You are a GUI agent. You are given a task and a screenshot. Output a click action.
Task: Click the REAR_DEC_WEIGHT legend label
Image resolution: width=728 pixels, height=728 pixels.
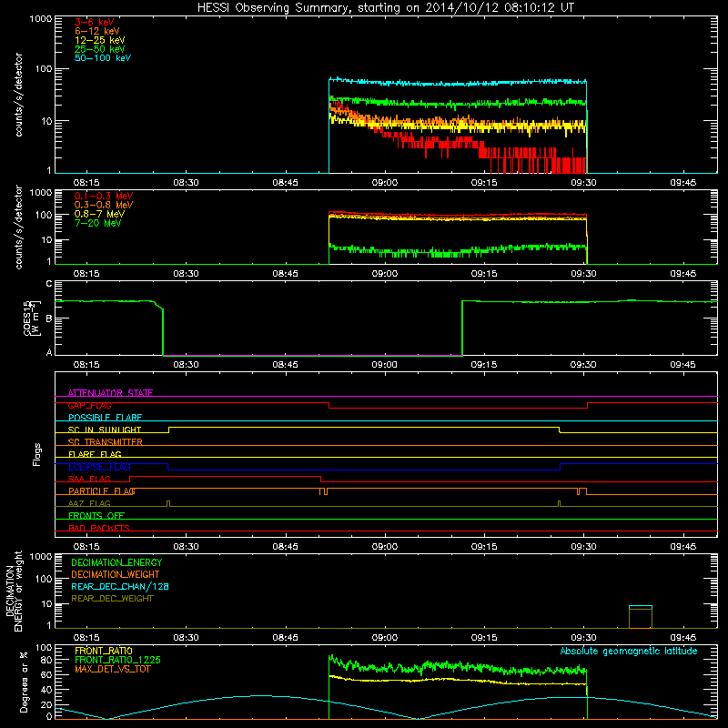tap(112, 599)
